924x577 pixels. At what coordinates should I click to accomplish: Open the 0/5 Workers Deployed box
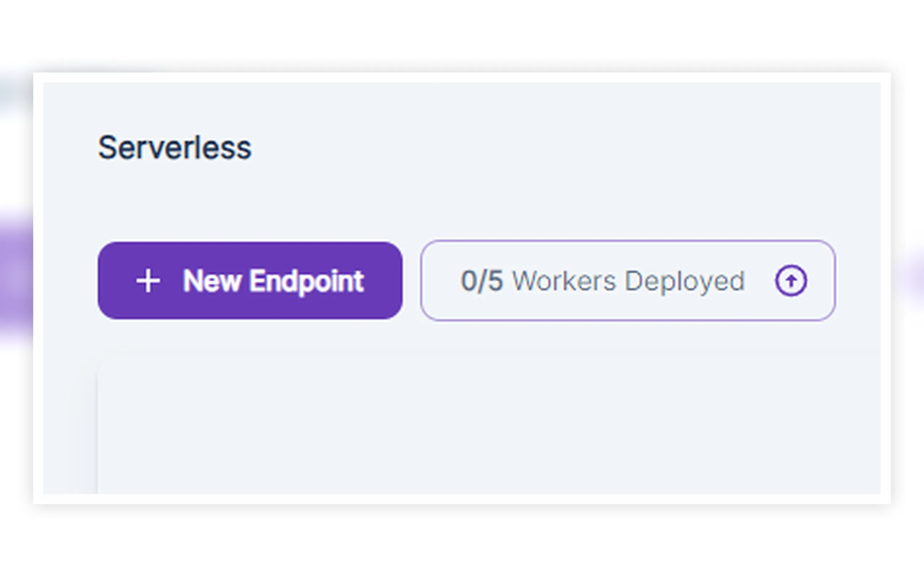pos(628,281)
